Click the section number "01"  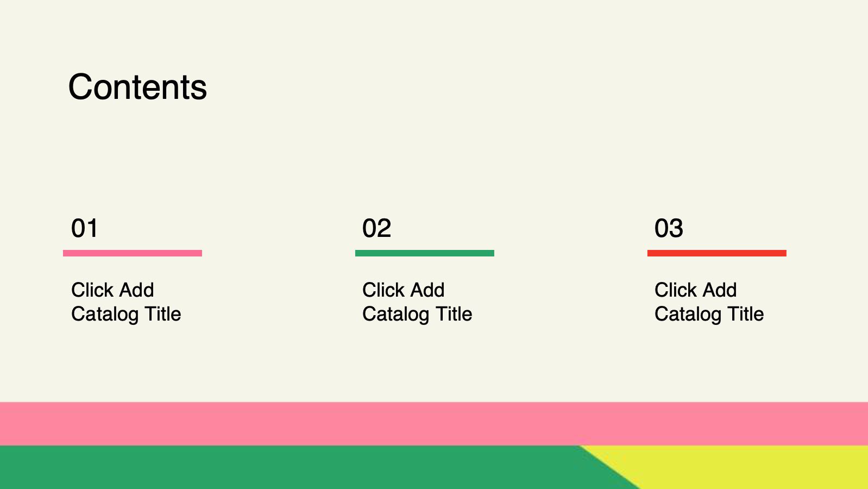pyautogui.click(x=85, y=228)
